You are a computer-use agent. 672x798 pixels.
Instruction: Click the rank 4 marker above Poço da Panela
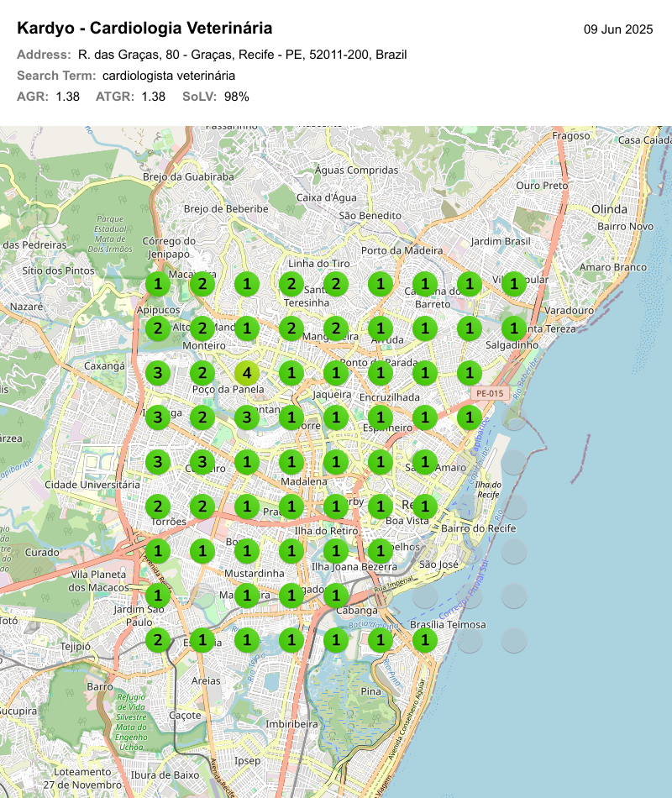[x=246, y=372]
